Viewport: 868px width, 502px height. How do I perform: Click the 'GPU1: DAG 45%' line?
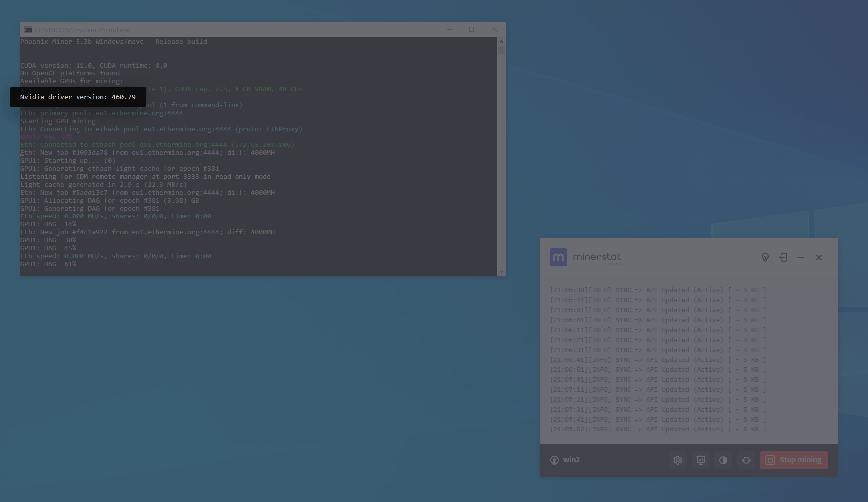(48, 248)
